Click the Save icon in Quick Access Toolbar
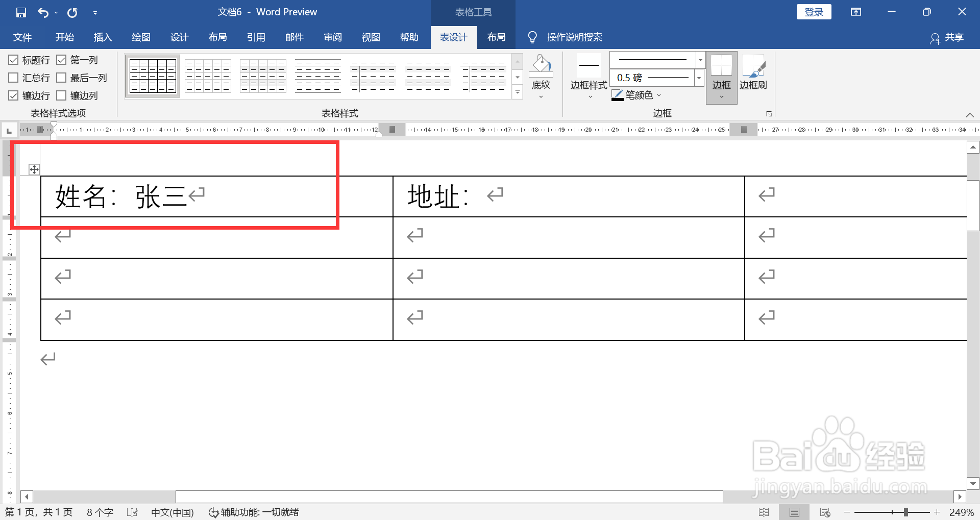 point(21,12)
